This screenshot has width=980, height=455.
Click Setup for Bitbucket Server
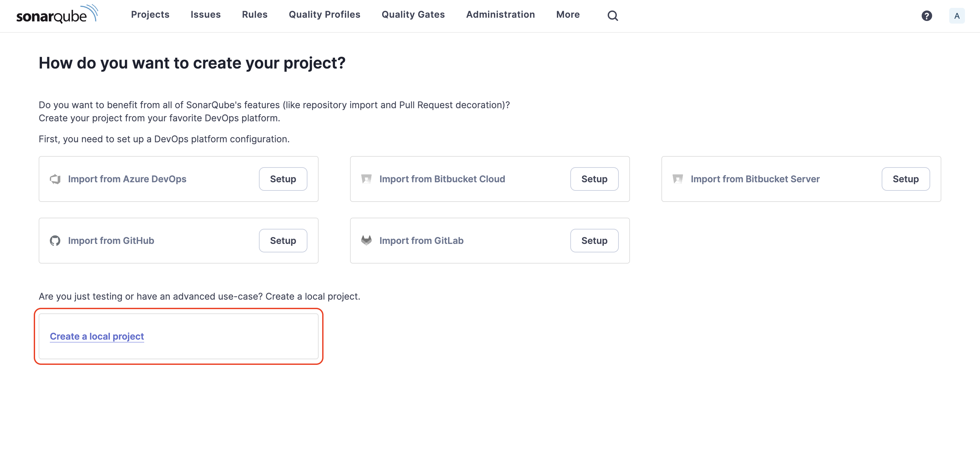pos(905,179)
